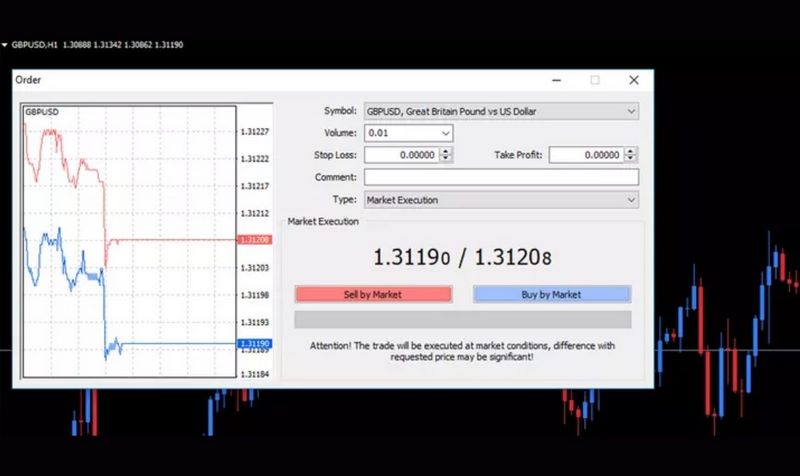Decrease Stop Loss with the down arrow
800x476 pixels.
click(446, 159)
